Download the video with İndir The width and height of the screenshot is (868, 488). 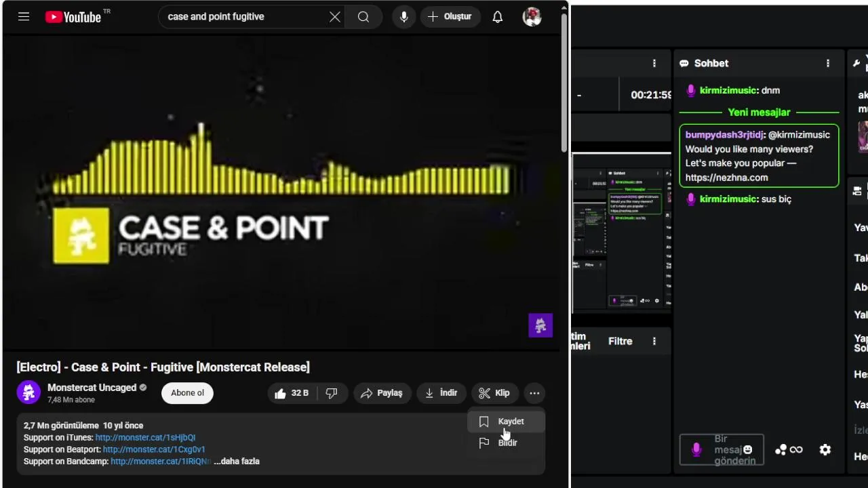(441, 393)
